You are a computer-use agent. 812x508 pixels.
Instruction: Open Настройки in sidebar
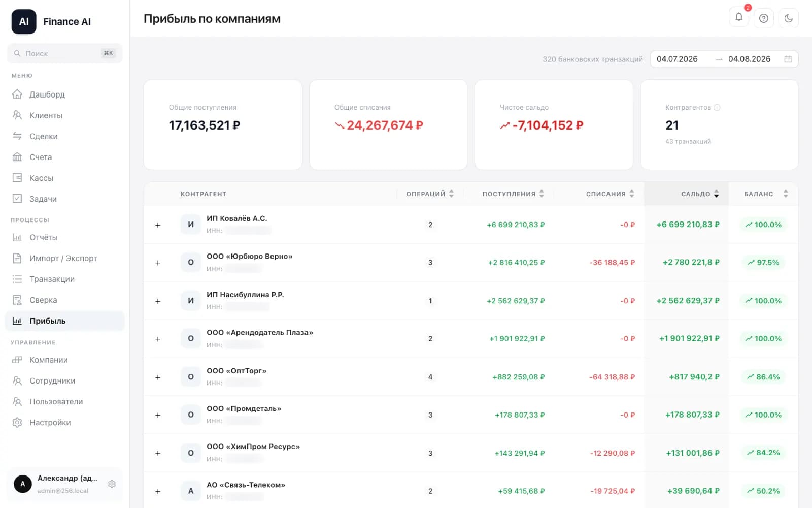(x=65, y=422)
